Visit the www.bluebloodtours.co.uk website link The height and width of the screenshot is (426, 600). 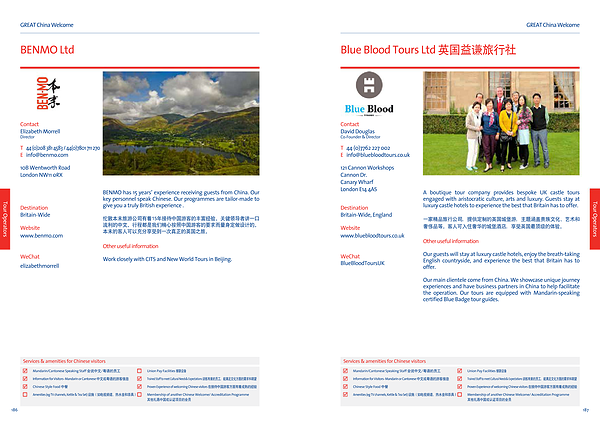pos(372,236)
